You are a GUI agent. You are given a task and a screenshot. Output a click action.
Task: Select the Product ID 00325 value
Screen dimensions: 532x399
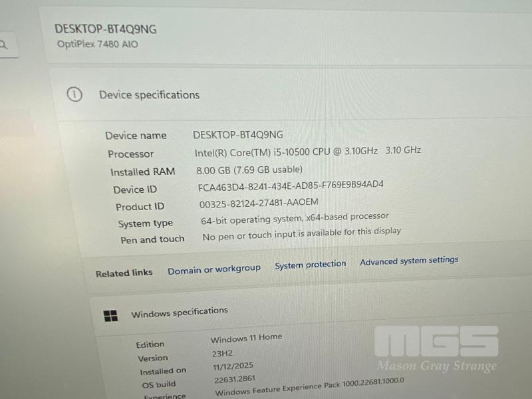tap(259, 203)
